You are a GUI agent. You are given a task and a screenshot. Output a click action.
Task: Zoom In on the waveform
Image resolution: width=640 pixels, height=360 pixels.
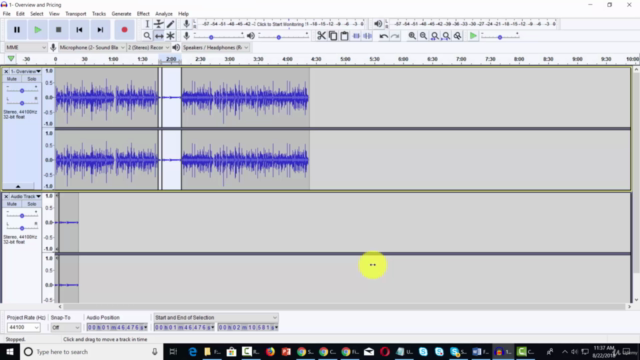coord(412,36)
